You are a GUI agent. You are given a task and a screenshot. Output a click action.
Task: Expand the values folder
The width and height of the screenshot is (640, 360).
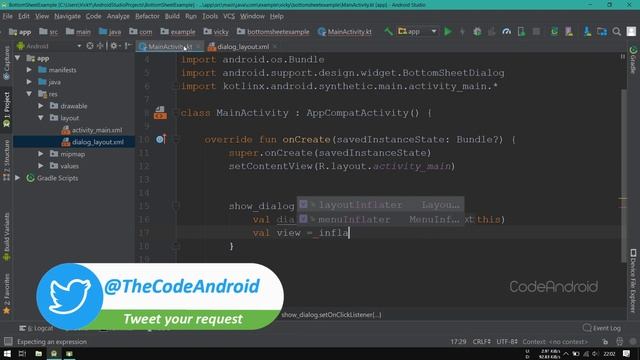[x=41, y=166]
